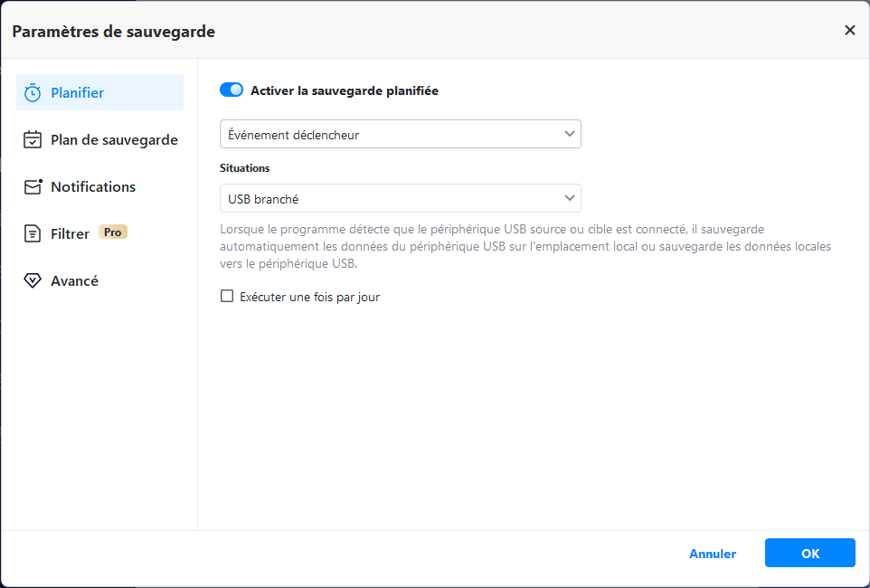
Task: Check the Exécuter une fois par jour box
Action: (227, 297)
